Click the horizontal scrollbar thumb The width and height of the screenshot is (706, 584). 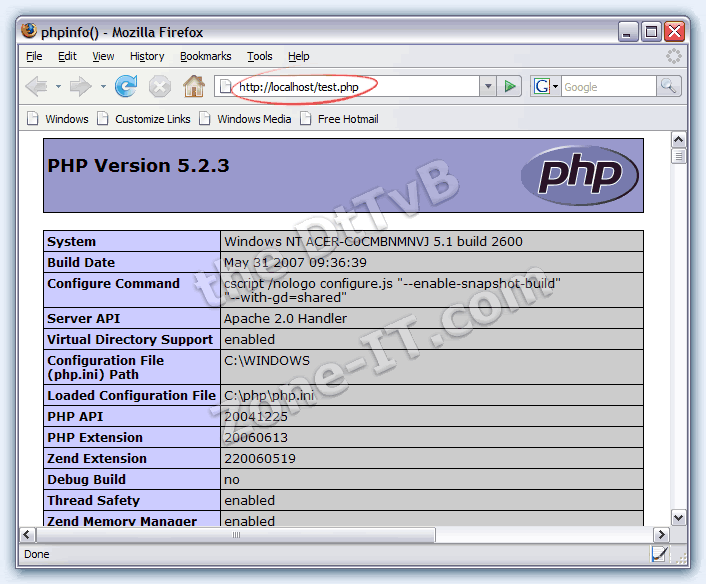[235, 534]
